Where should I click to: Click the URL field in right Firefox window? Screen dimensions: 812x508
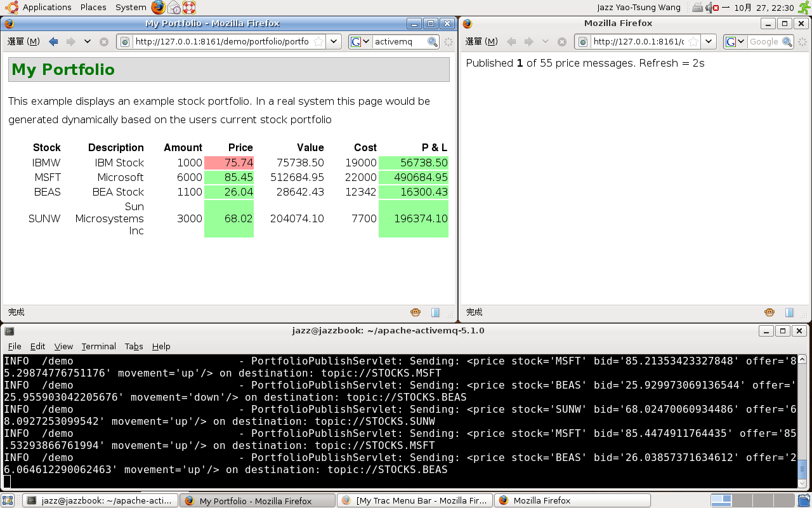638,42
